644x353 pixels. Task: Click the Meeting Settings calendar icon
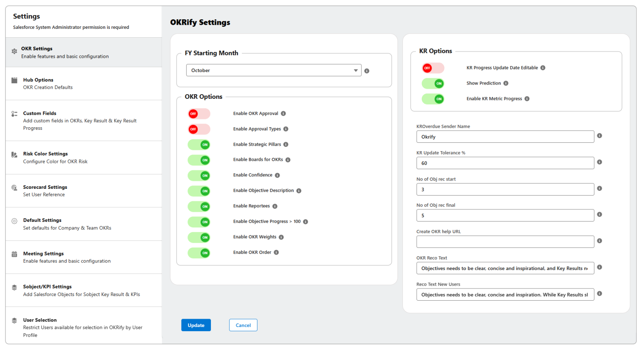(x=14, y=254)
